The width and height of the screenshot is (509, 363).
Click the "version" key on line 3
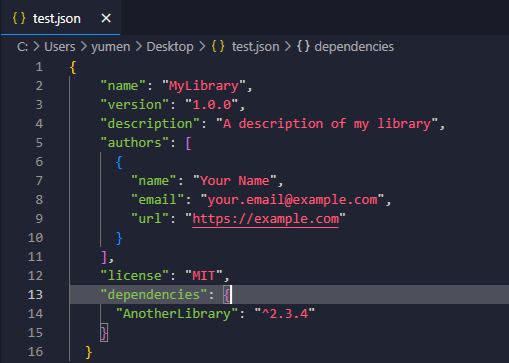click(x=135, y=105)
